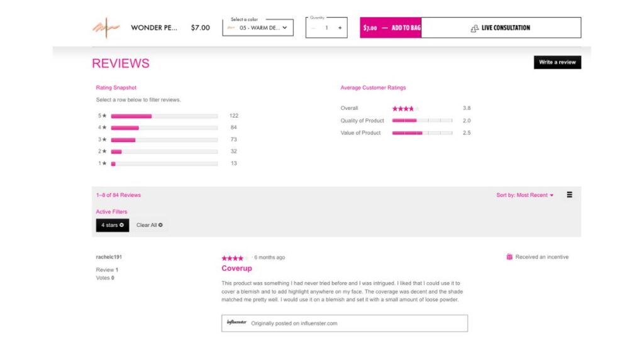Open the Coverup review title

point(236,268)
